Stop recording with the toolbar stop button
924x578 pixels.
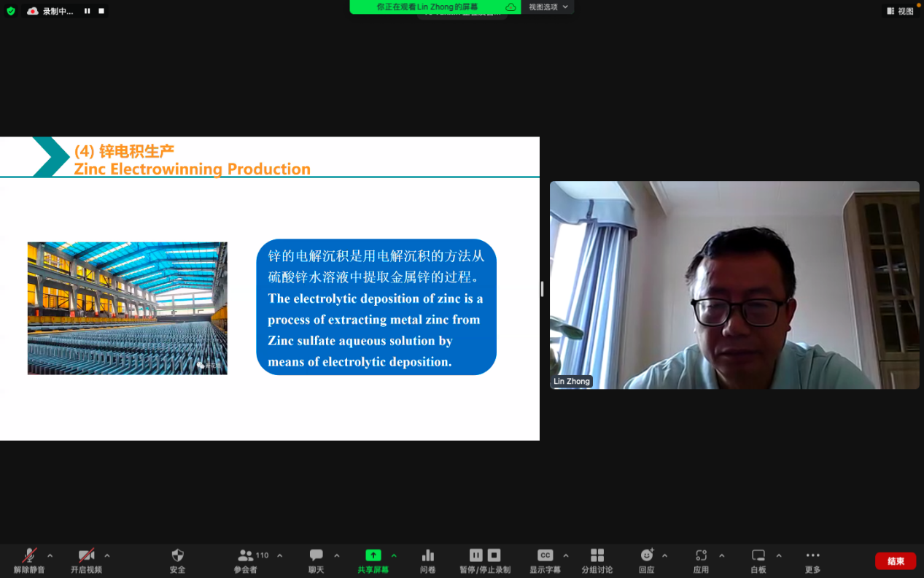(494, 555)
